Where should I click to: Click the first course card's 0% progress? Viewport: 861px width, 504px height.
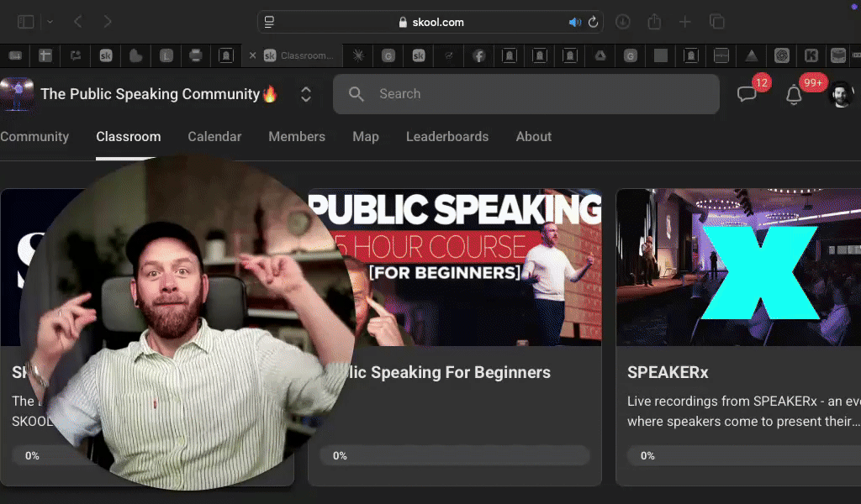[x=32, y=455]
